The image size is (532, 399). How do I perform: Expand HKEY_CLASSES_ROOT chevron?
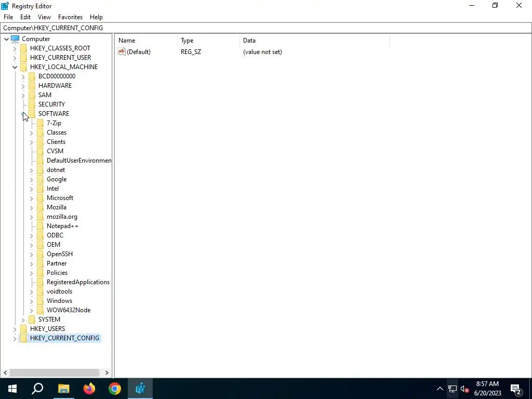[15, 48]
